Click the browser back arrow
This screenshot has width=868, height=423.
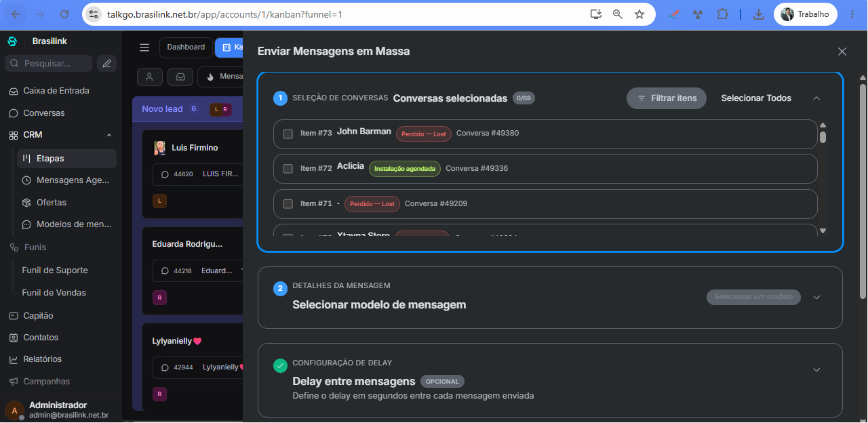point(16,14)
